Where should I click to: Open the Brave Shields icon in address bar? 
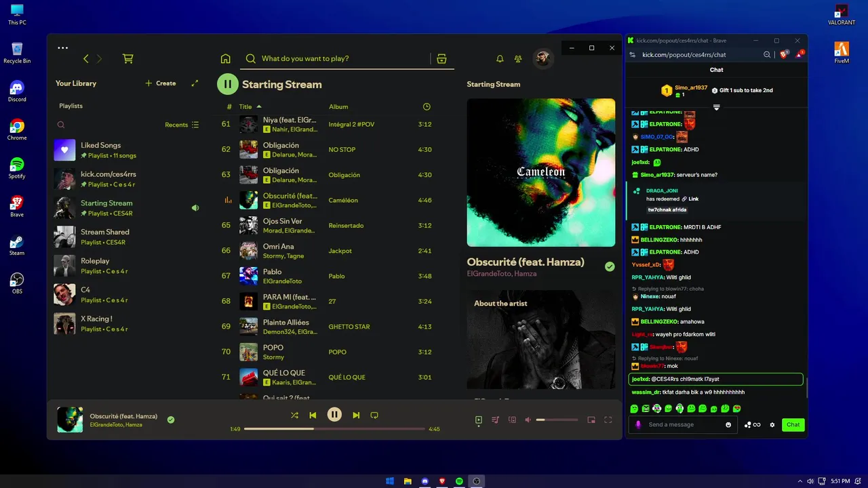click(x=784, y=55)
